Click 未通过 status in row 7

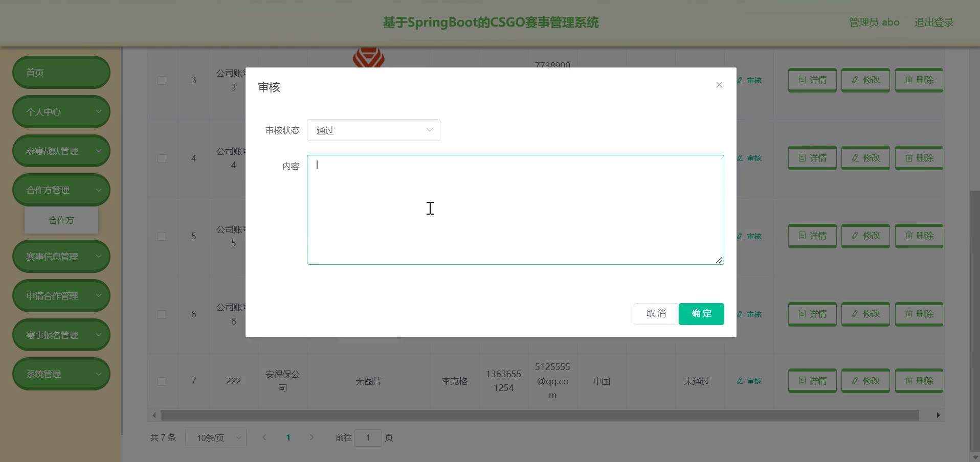coord(697,381)
